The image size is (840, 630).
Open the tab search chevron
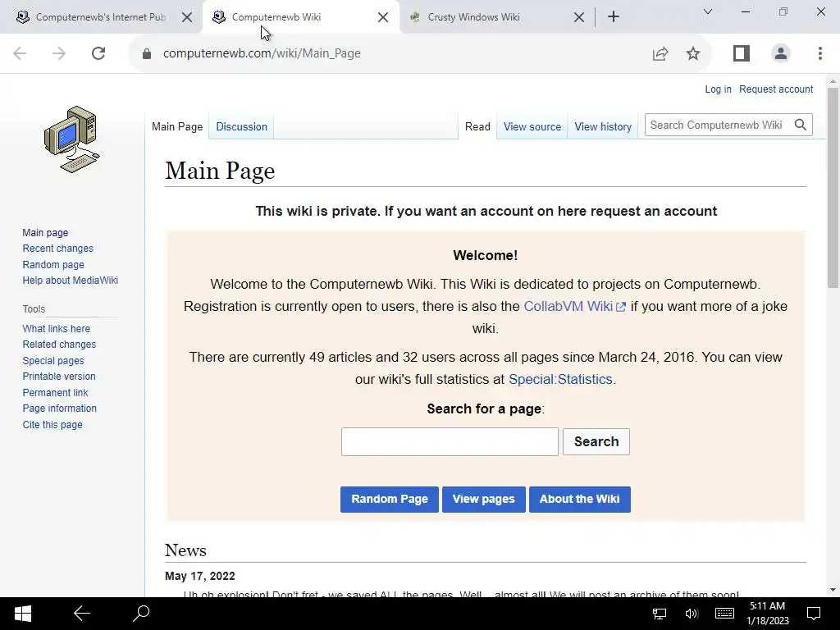click(708, 11)
